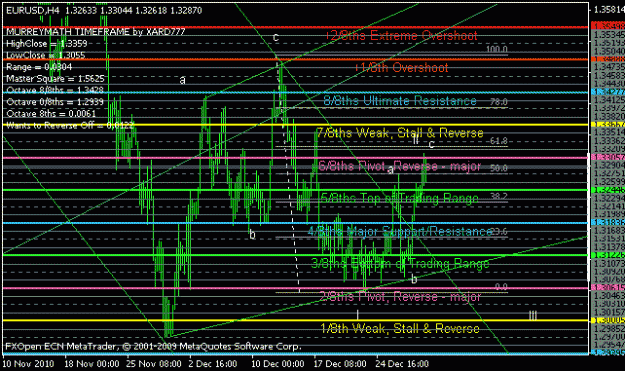Click the '8/8ths Ultimate Resistance' label
The height and width of the screenshot is (371, 625).
[400, 100]
